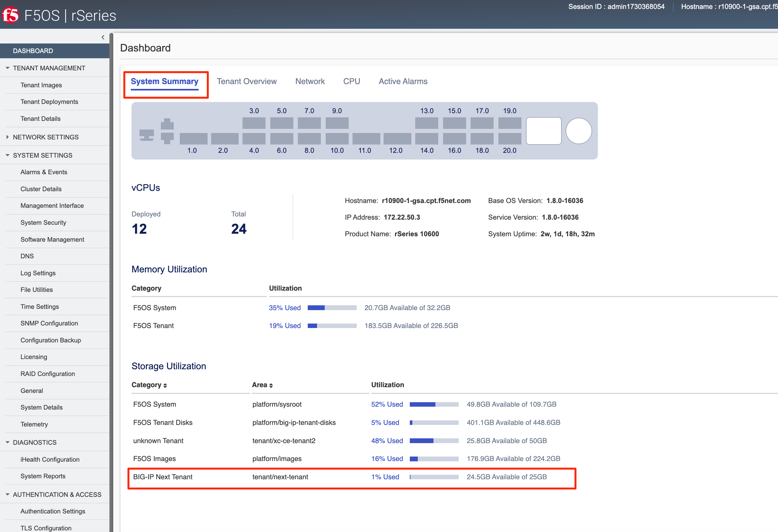Select port 18.0 on the chassis diagram
Image resolution: width=778 pixels, height=532 pixels.
[482, 138]
